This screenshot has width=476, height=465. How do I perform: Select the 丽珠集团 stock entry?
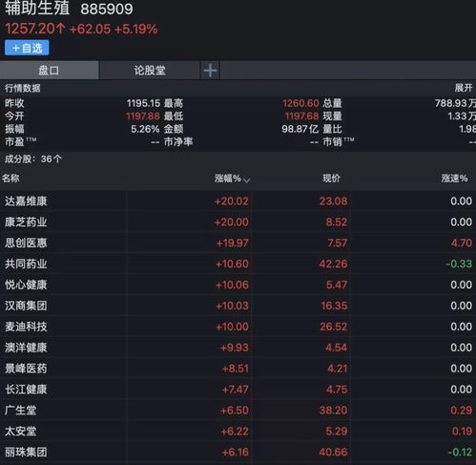(x=238, y=452)
